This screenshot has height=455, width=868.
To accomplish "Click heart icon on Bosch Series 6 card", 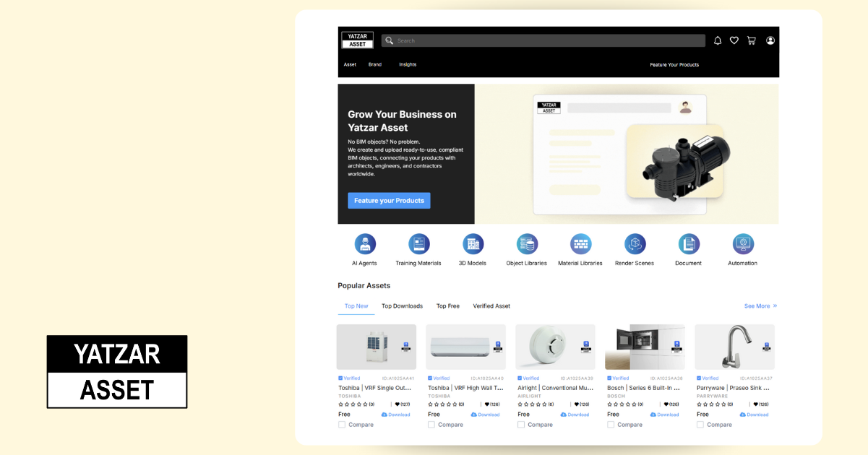I will tap(666, 404).
